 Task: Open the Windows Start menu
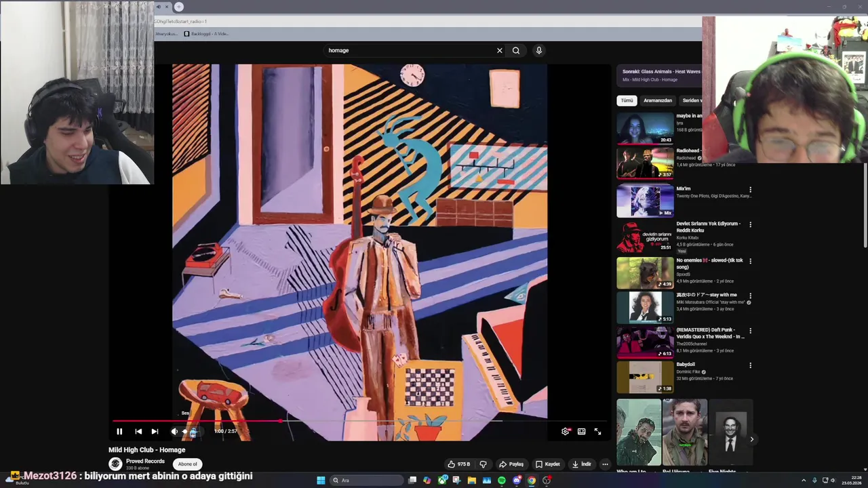321,481
